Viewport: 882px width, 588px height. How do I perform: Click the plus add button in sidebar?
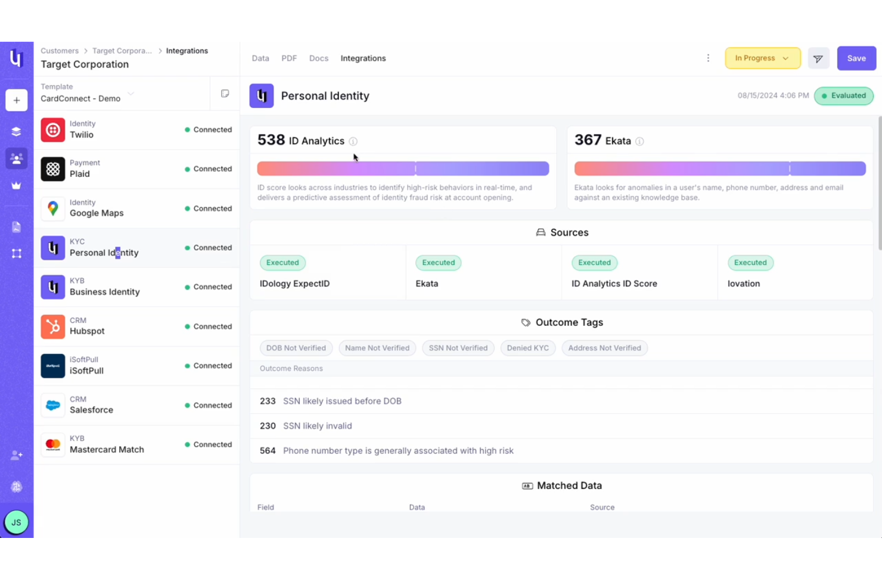[x=17, y=100]
